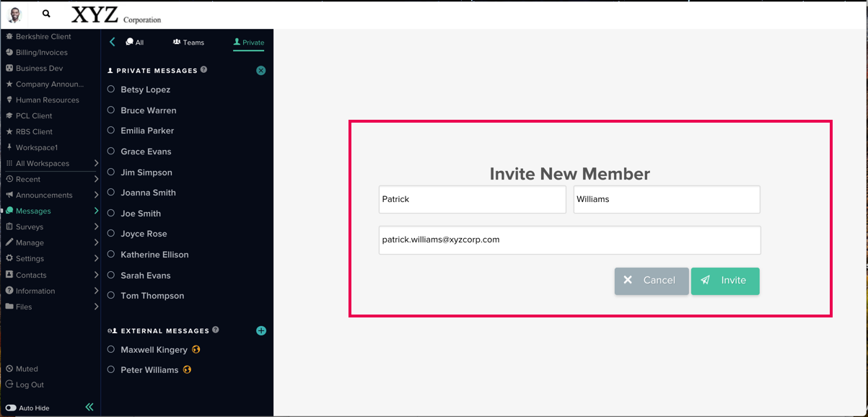Open search with magnifier icon

pos(47,14)
